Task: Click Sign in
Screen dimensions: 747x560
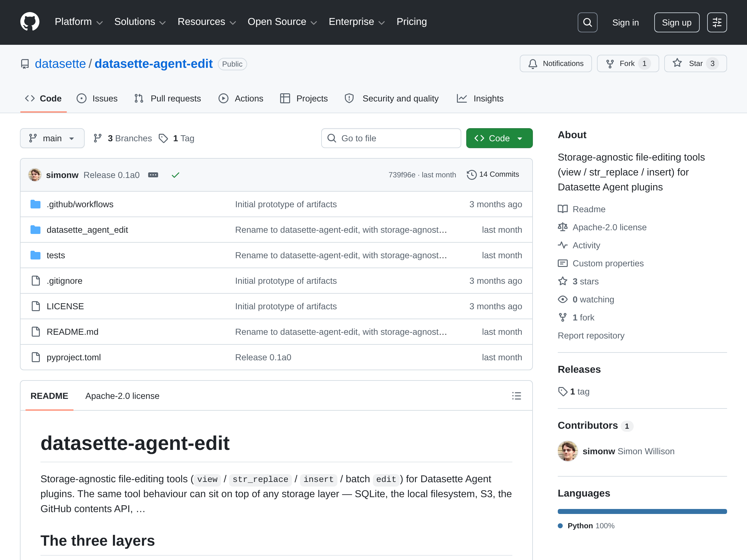Action: [x=625, y=22]
